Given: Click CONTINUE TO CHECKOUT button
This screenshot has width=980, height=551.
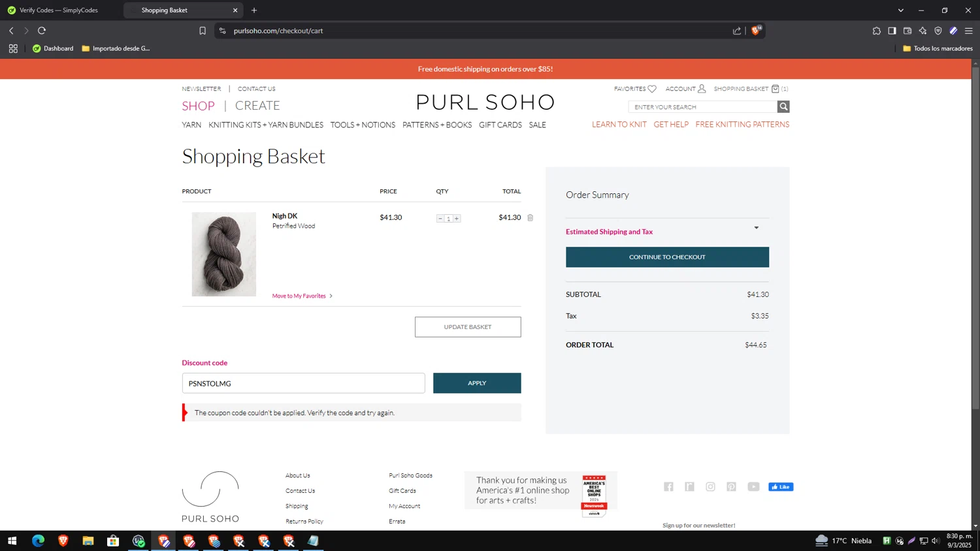Looking at the screenshot, I should [x=667, y=257].
